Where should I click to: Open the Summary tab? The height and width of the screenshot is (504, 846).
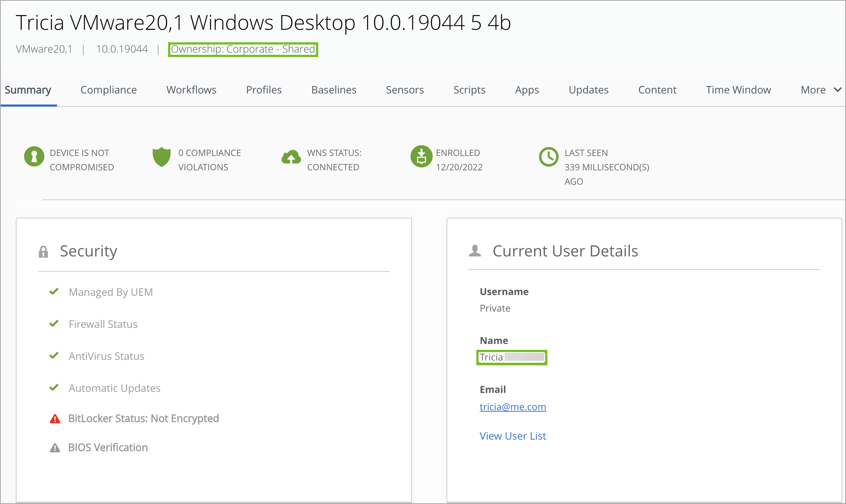pyautogui.click(x=28, y=90)
